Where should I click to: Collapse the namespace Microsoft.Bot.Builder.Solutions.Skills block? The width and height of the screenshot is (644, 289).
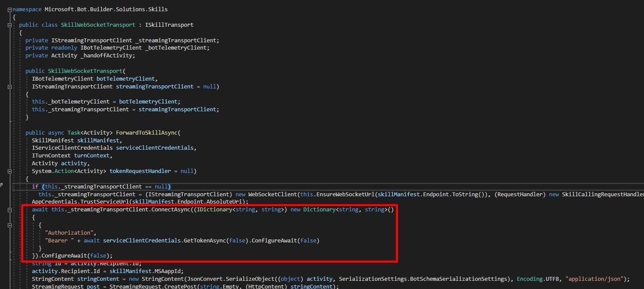tap(9, 9)
